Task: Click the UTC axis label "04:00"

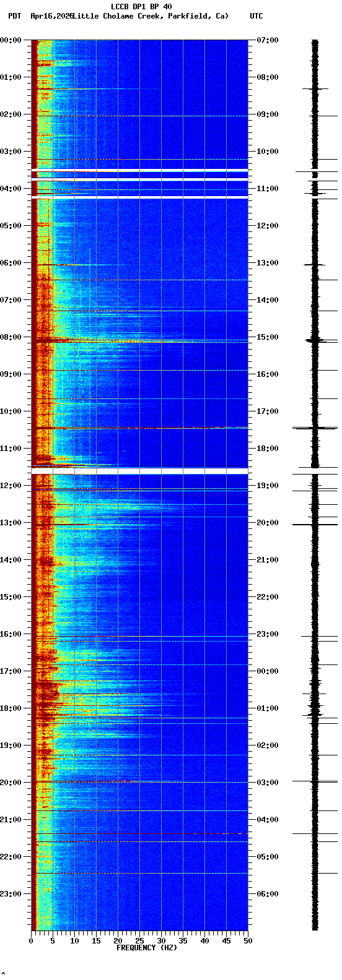Action: pos(268,820)
